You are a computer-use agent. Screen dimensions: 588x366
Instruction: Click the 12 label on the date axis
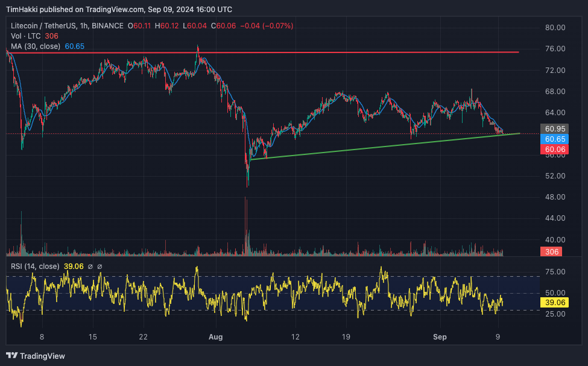point(295,336)
